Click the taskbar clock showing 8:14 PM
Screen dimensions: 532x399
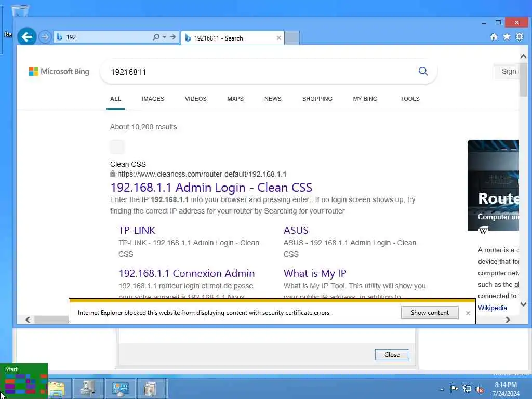pyautogui.click(x=506, y=389)
